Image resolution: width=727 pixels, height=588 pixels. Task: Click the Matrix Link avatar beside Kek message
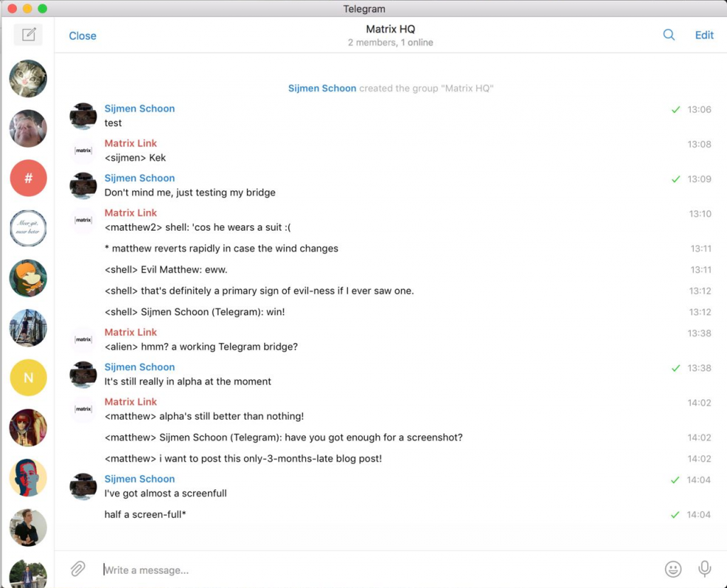point(84,151)
